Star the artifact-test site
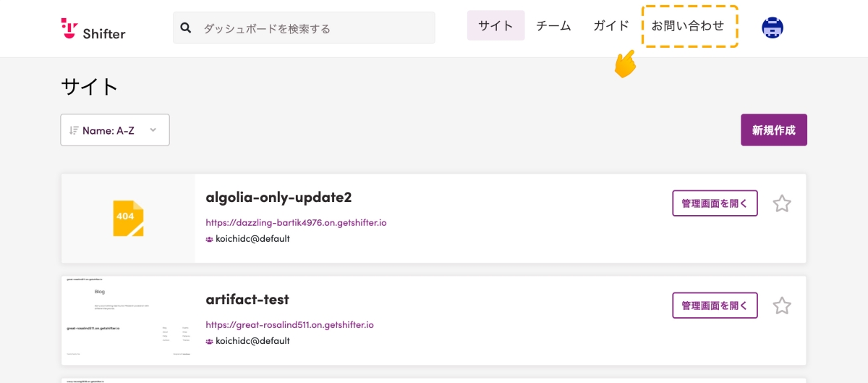This screenshot has height=383, width=868. pyautogui.click(x=782, y=306)
